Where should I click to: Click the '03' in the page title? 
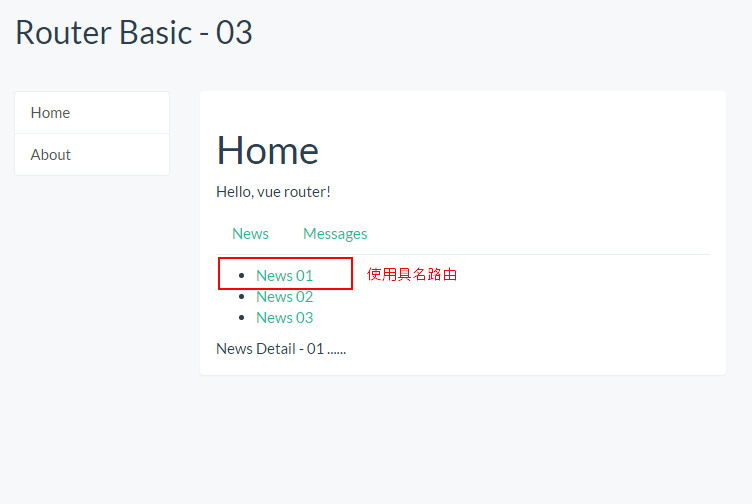(x=234, y=33)
